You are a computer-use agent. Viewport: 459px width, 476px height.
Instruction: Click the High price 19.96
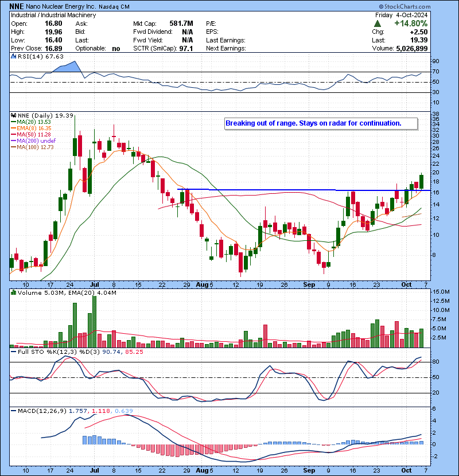click(x=53, y=32)
